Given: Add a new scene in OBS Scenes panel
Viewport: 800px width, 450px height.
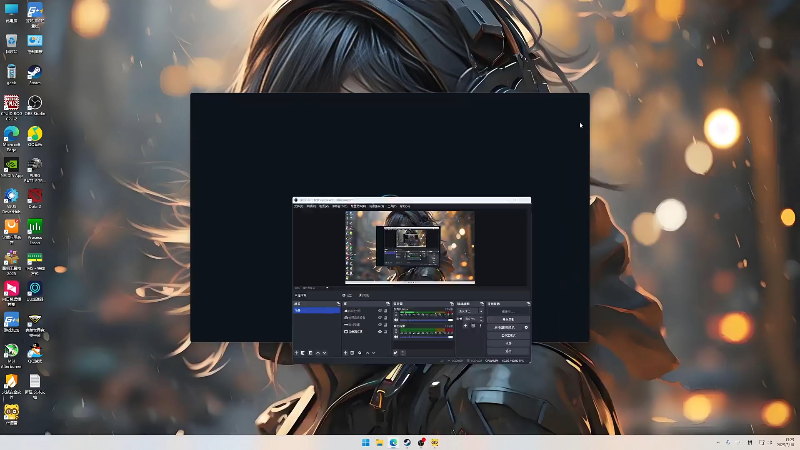Looking at the screenshot, I should coord(296,353).
